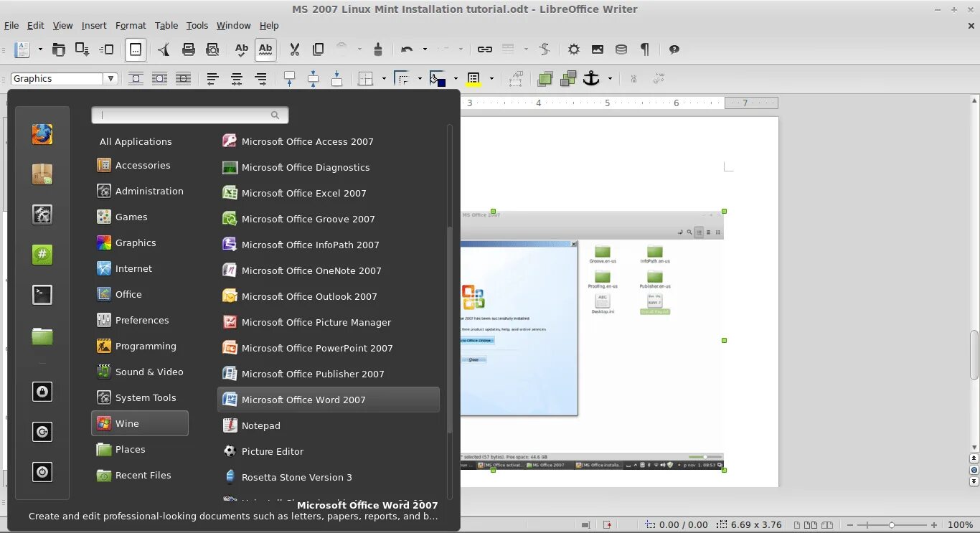
Task: Click the Send to Back icon
Action: [x=569, y=79]
